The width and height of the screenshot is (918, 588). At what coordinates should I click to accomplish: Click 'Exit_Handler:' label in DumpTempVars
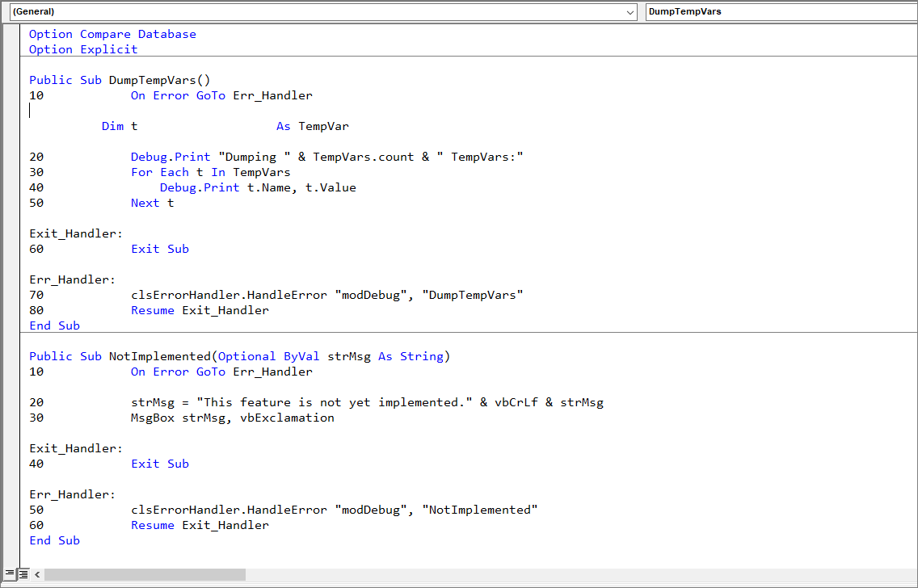[x=76, y=233]
